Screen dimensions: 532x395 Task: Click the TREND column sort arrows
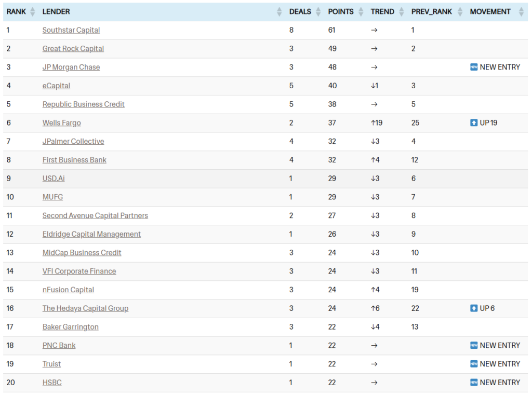point(401,12)
